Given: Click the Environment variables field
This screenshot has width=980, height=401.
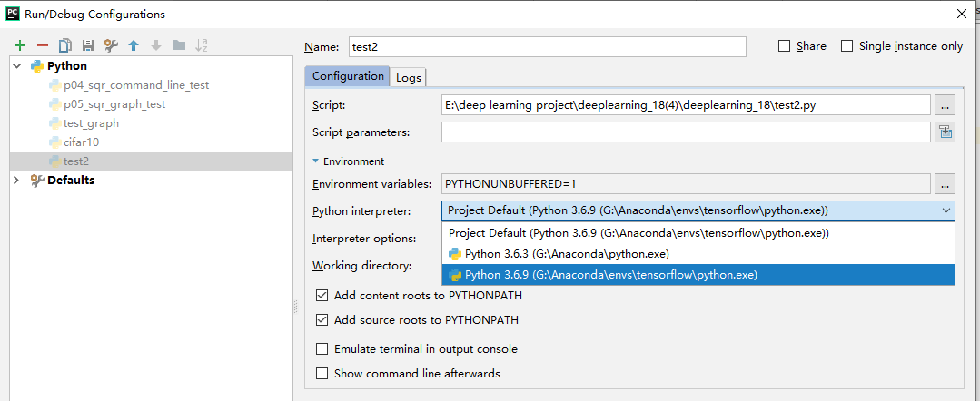Looking at the screenshot, I should [x=687, y=183].
